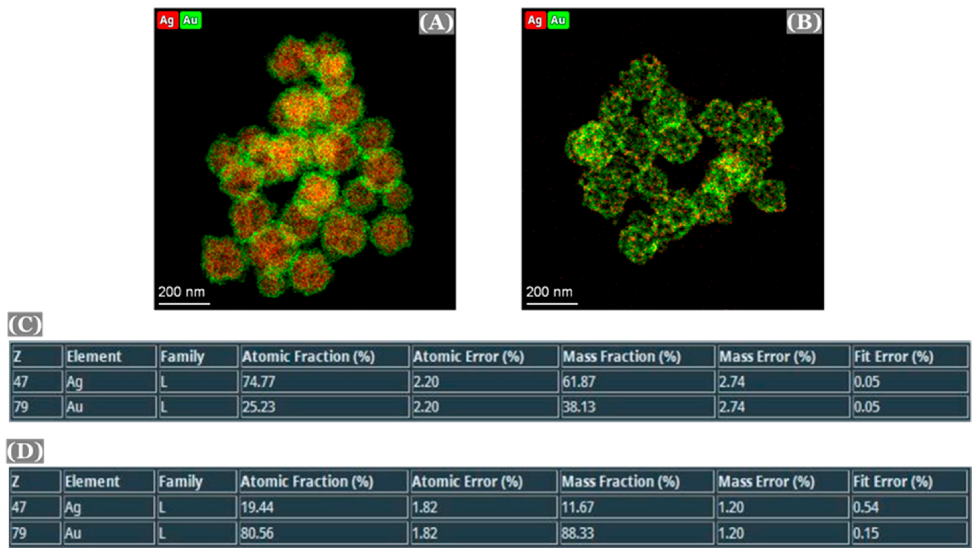Click the Au element cell in table C
980x556 pixels.
[75, 407]
